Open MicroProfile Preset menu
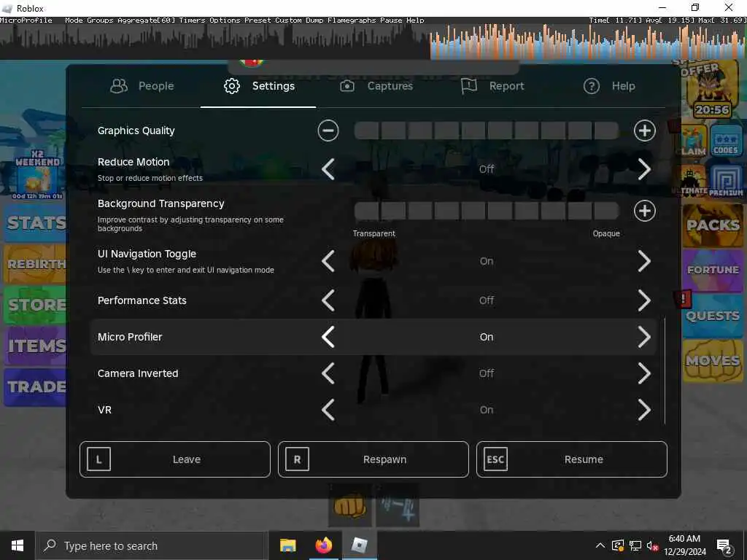747x560 pixels. tap(258, 20)
